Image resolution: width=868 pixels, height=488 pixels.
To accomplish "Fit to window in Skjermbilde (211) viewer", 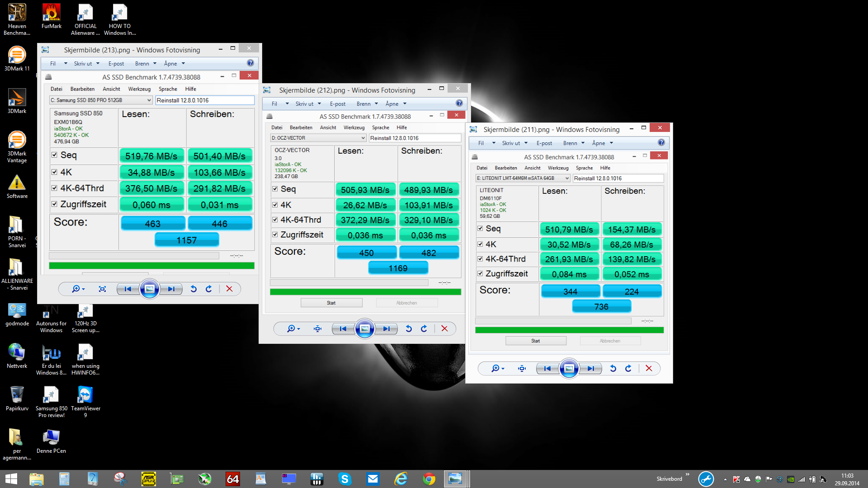I will point(522,369).
